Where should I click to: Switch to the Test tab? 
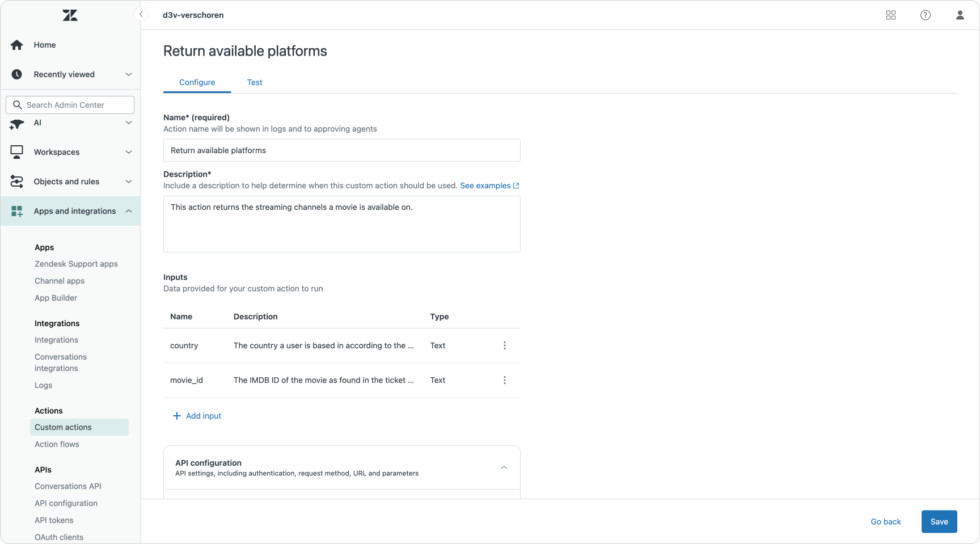click(255, 82)
